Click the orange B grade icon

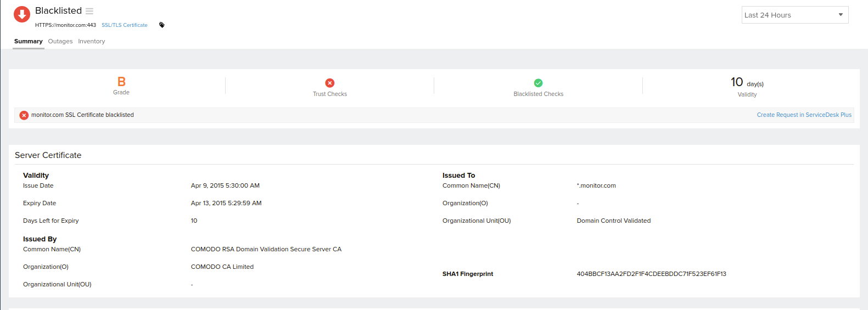click(x=121, y=82)
